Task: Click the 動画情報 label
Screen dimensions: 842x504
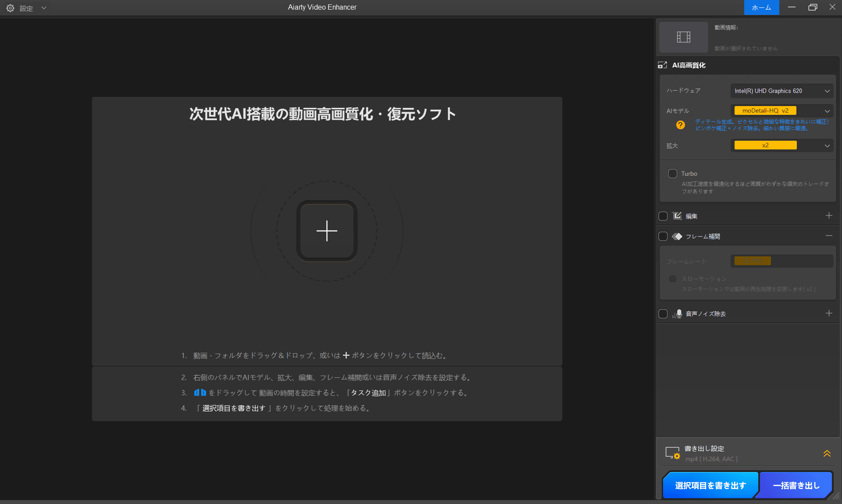Action: pyautogui.click(x=726, y=28)
